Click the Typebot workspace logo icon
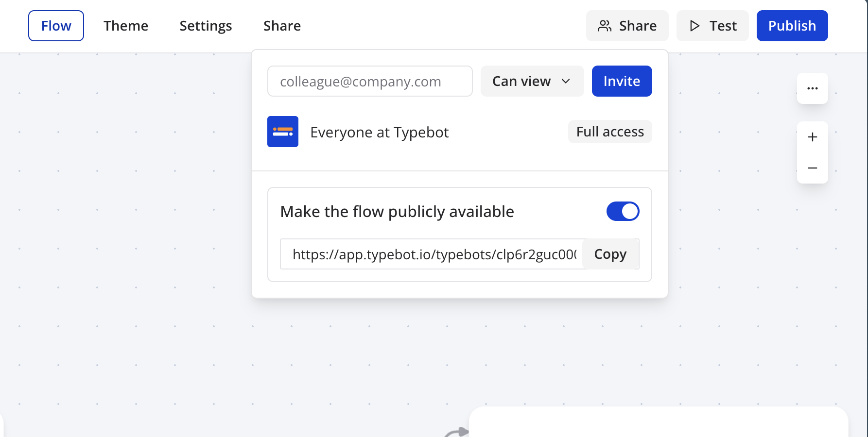Image resolution: width=868 pixels, height=437 pixels. coord(283,132)
